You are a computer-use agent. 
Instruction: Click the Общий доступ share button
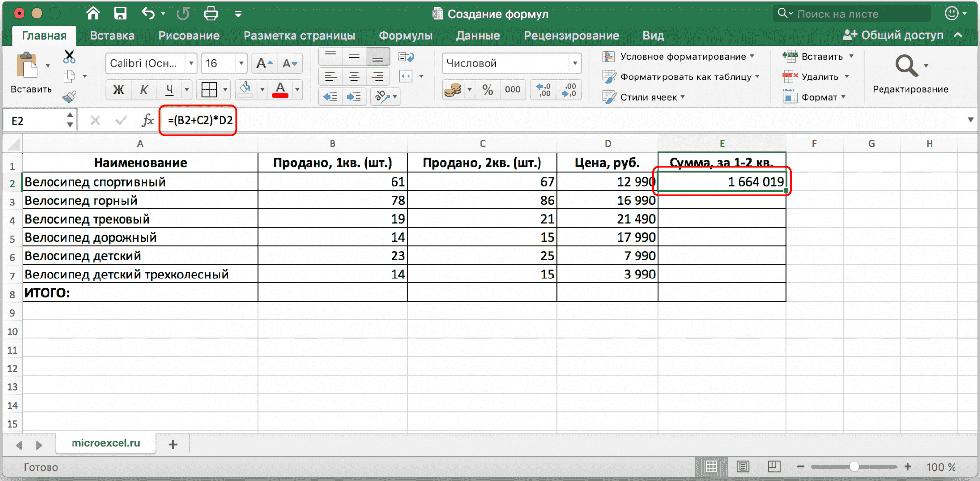coord(893,35)
